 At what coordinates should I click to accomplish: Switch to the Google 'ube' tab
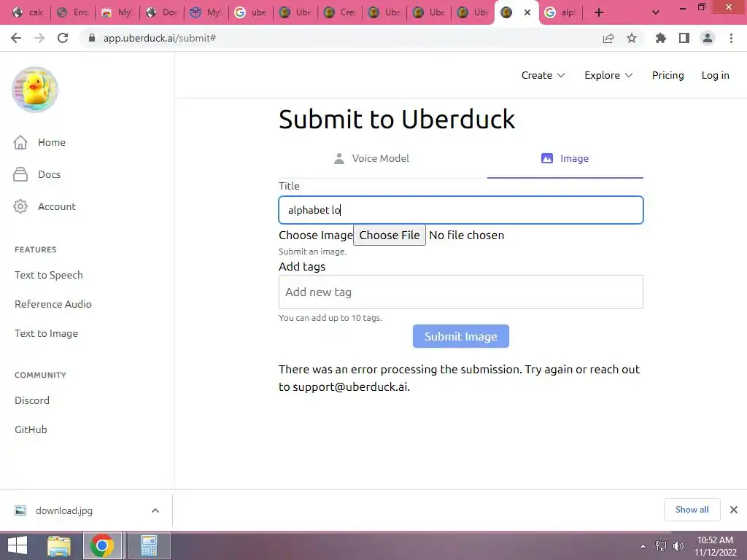(251, 12)
